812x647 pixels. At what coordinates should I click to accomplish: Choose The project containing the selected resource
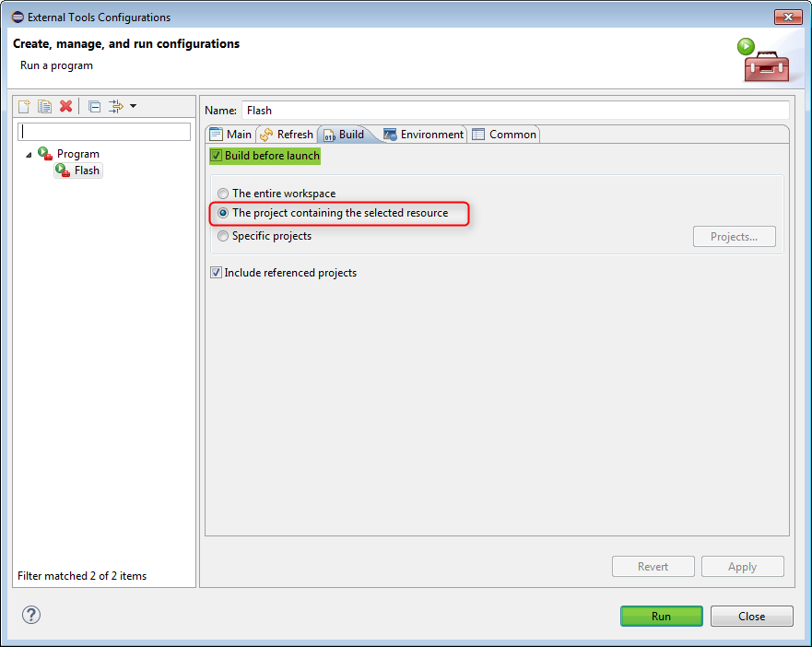223,213
